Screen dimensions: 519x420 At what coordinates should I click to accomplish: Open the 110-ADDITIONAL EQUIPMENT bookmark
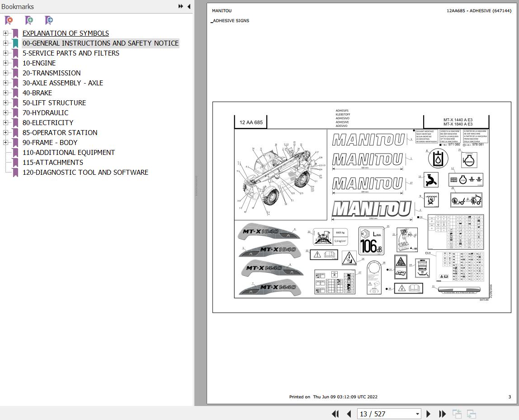(x=69, y=153)
